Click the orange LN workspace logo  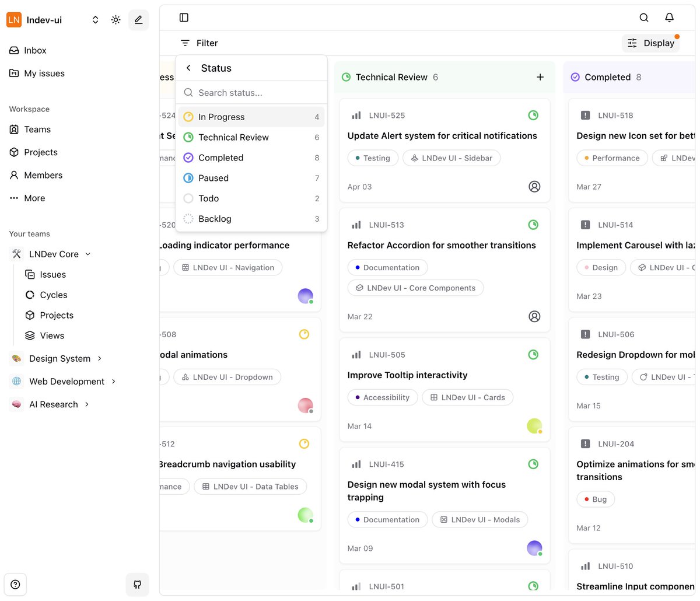(x=14, y=20)
